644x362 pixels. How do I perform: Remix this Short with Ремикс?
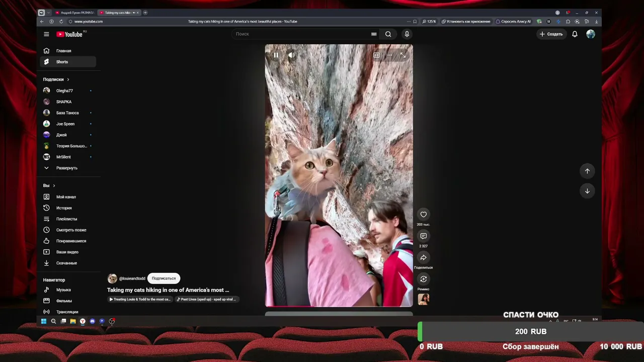(424, 279)
